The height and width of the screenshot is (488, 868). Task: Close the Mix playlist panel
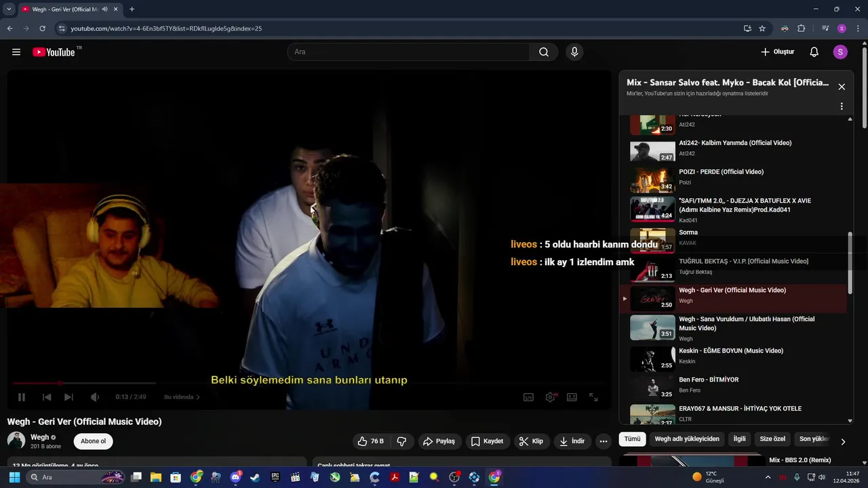[x=842, y=87]
